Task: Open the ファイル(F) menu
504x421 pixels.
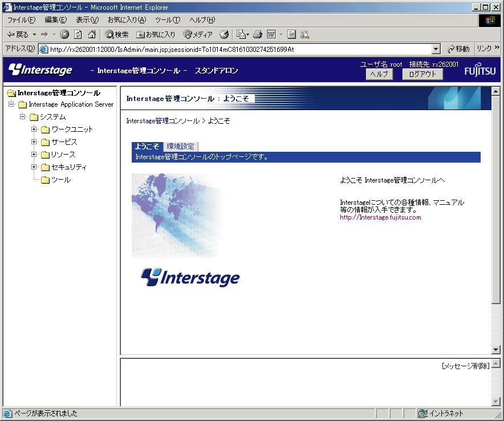Action: (21, 20)
